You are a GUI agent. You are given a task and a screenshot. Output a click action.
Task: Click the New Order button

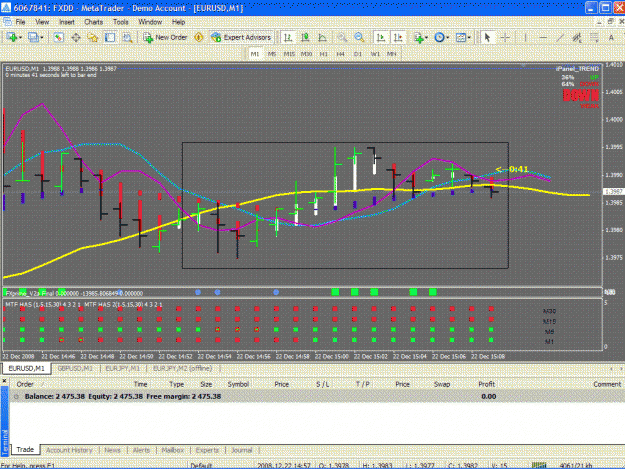coord(165,37)
